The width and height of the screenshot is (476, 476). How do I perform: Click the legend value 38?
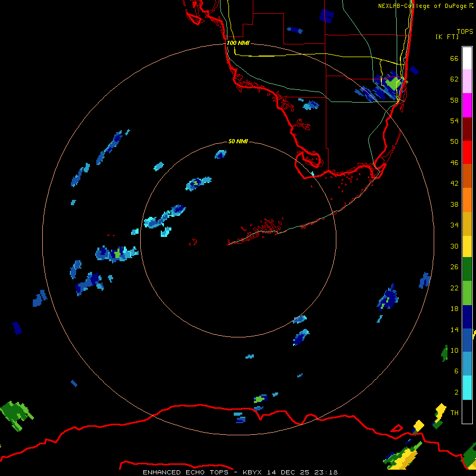click(x=454, y=205)
